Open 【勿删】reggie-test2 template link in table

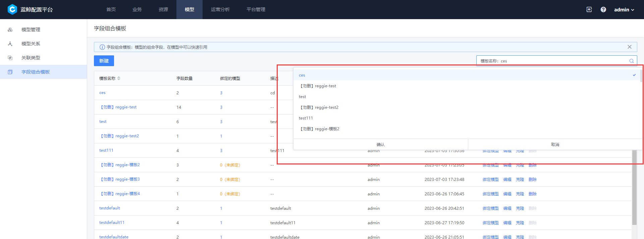119,136
